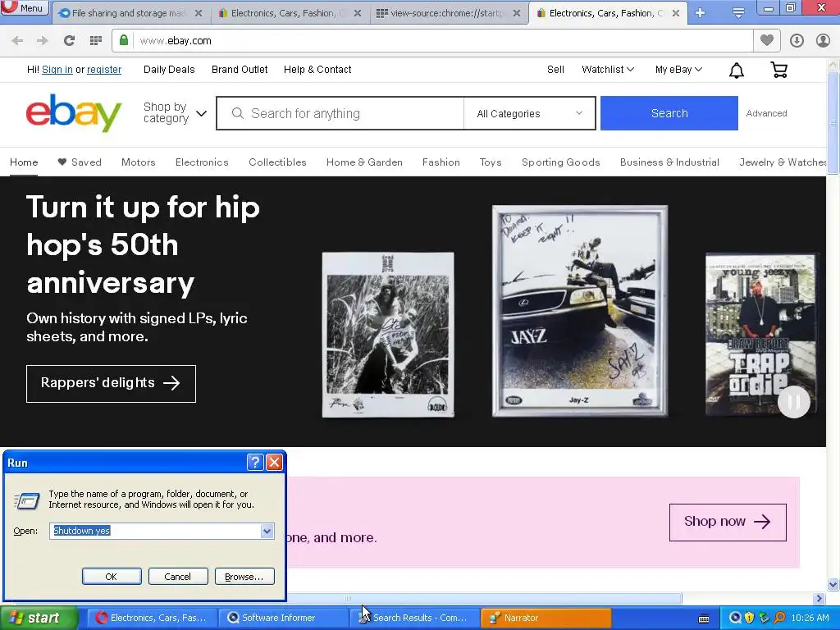The image size is (840, 630).
Task: Open a new tab with the plus button
Action: click(700, 13)
